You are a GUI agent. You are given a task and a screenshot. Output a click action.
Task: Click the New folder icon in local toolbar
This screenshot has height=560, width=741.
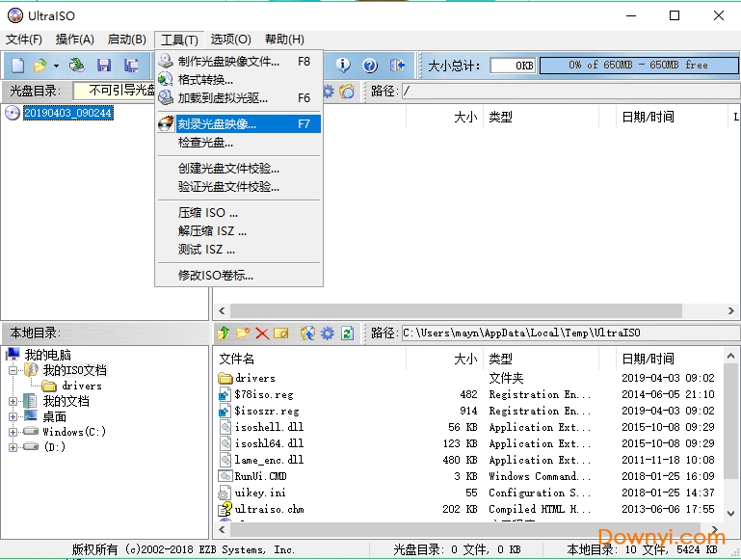243,333
